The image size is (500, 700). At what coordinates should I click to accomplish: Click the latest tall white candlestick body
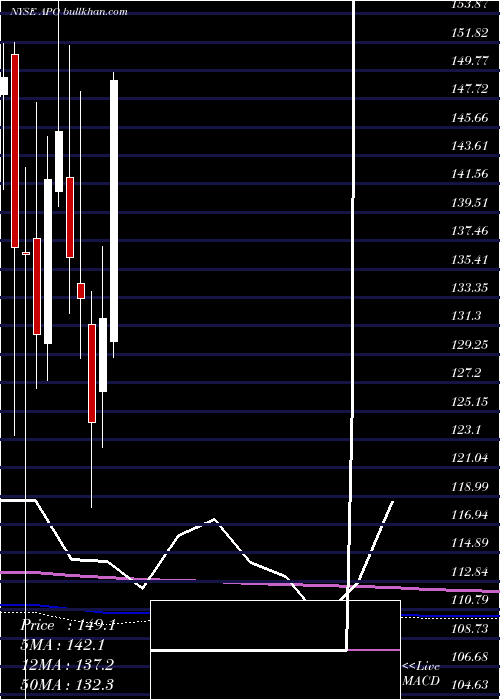point(114,211)
